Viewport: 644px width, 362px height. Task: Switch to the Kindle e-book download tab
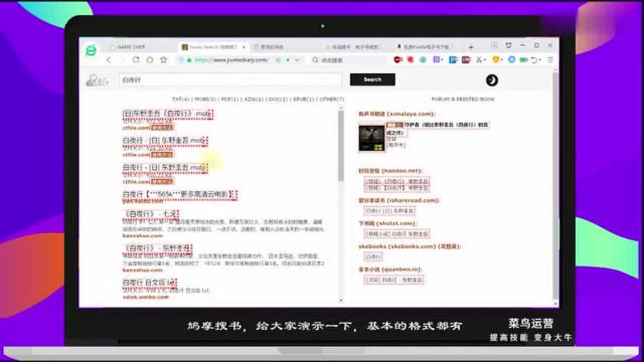(x=428, y=47)
